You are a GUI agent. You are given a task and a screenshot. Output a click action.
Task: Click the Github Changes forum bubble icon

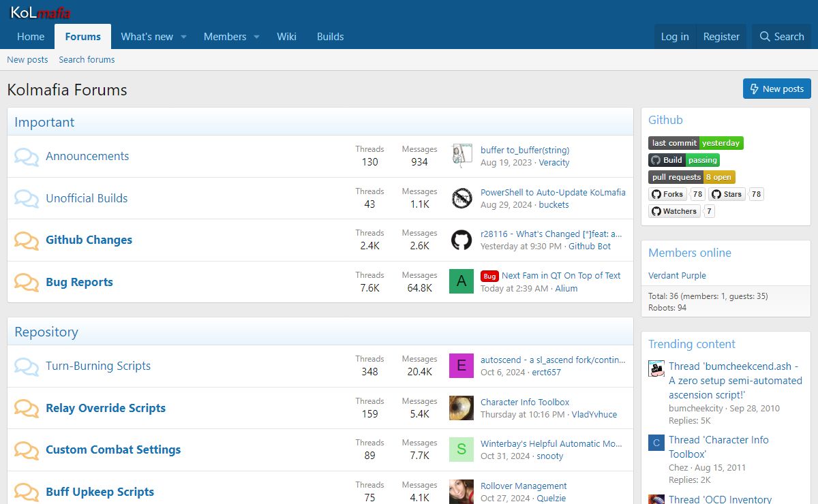click(x=27, y=240)
